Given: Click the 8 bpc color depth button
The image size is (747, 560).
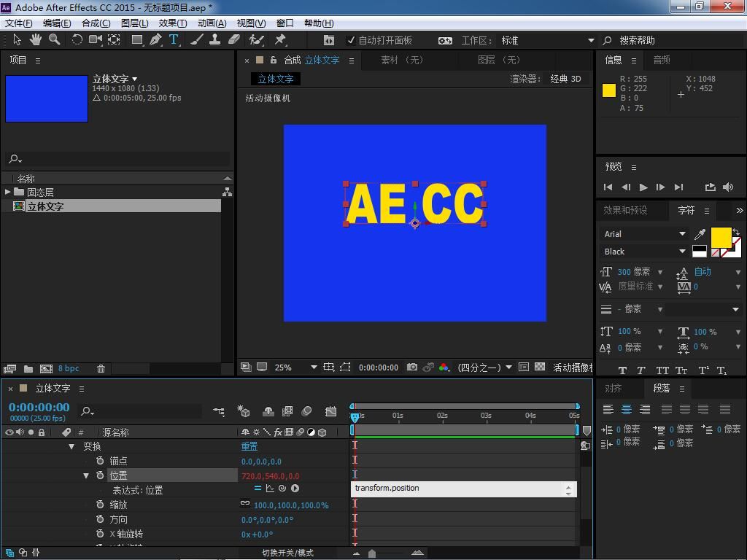Looking at the screenshot, I should [69, 368].
